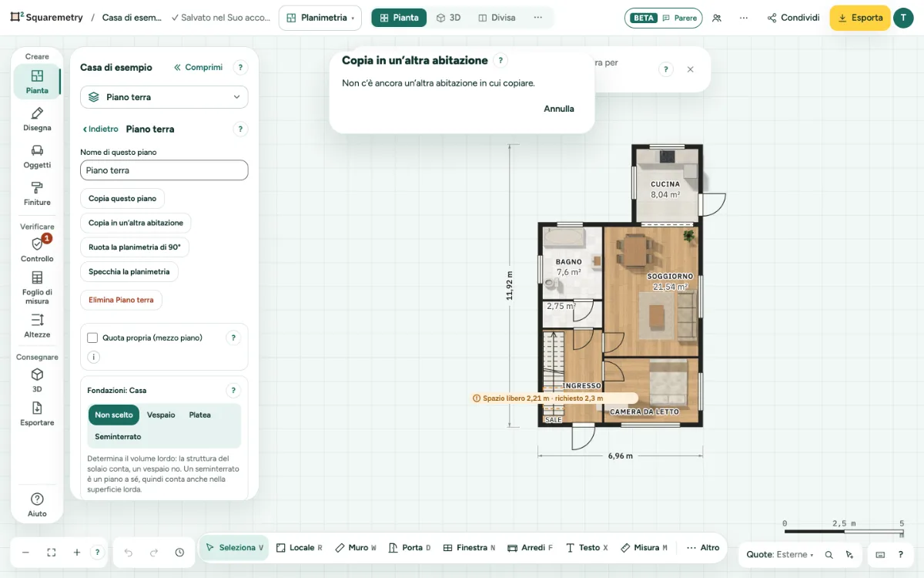Redo the last undone action
This screenshot has height=578, width=924.
tap(154, 553)
